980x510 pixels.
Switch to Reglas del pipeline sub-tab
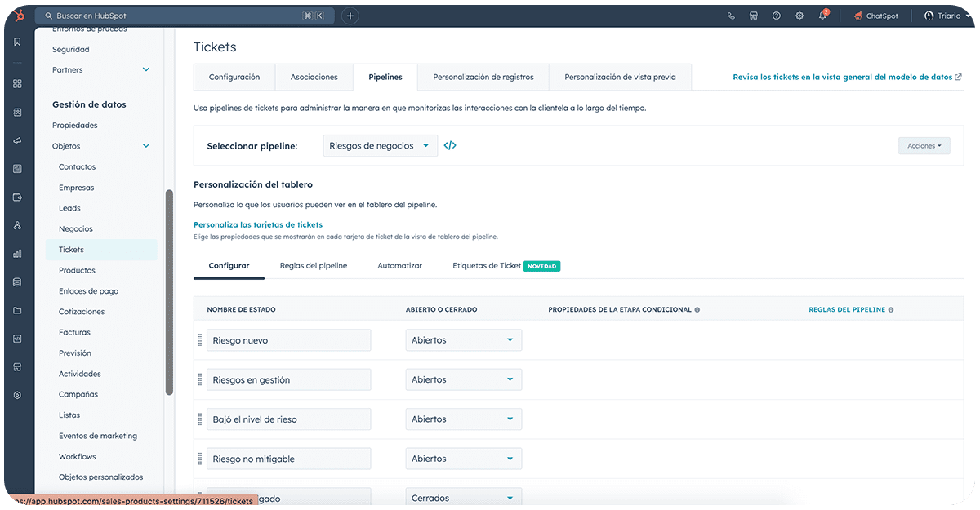click(314, 265)
